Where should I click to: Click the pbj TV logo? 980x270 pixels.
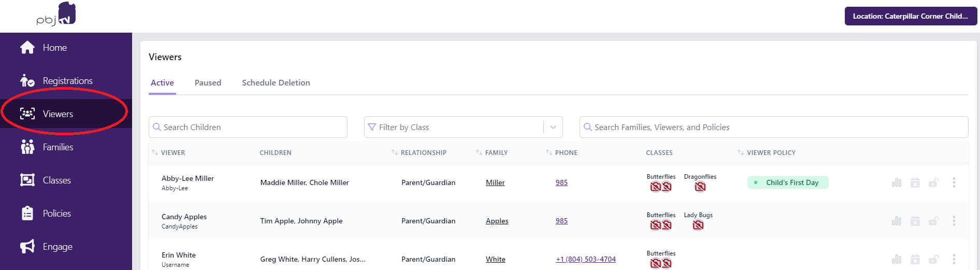point(56,15)
